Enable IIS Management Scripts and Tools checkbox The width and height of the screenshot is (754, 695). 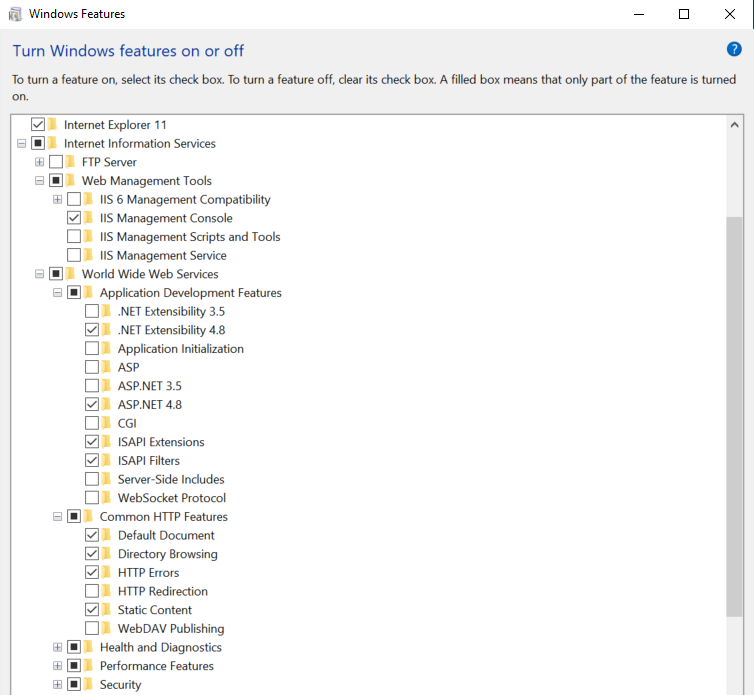coord(74,236)
